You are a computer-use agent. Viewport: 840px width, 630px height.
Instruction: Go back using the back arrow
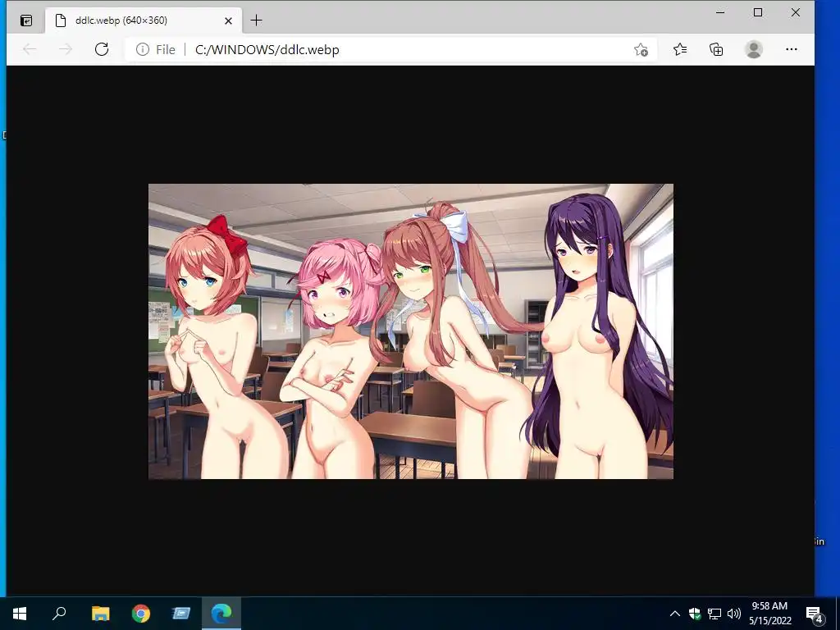[x=30, y=49]
